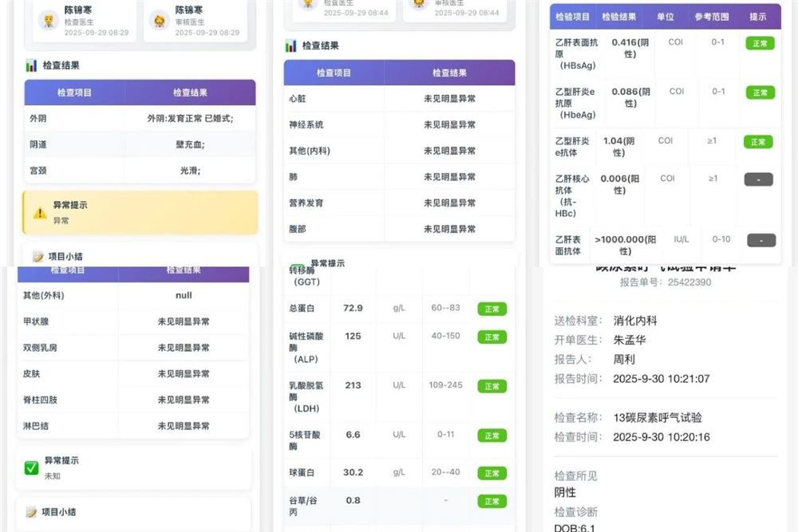Screen dimensions: 798x532
Task: Click the 光滑 result in the 宫颈 row
Action: pyautogui.click(x=191, y=171)
